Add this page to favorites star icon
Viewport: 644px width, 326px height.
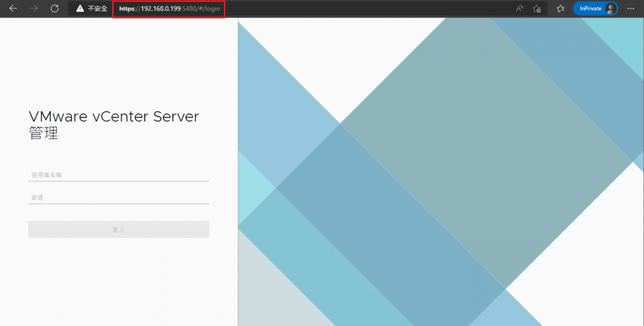tap(536, 9)
